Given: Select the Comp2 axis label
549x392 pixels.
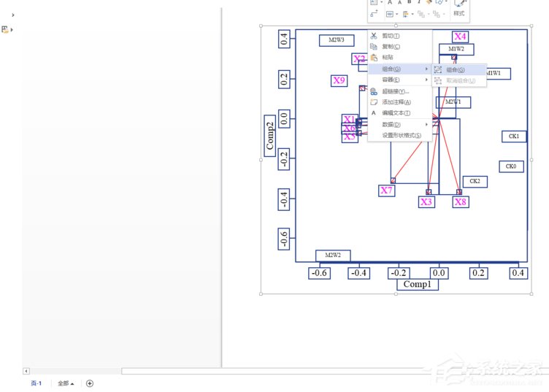Looking at the screenshot, I should pyautogui.click(x=269, y=136).
